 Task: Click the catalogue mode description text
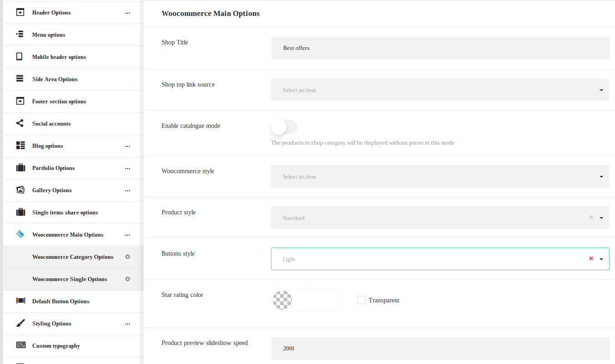pos(363,143)
